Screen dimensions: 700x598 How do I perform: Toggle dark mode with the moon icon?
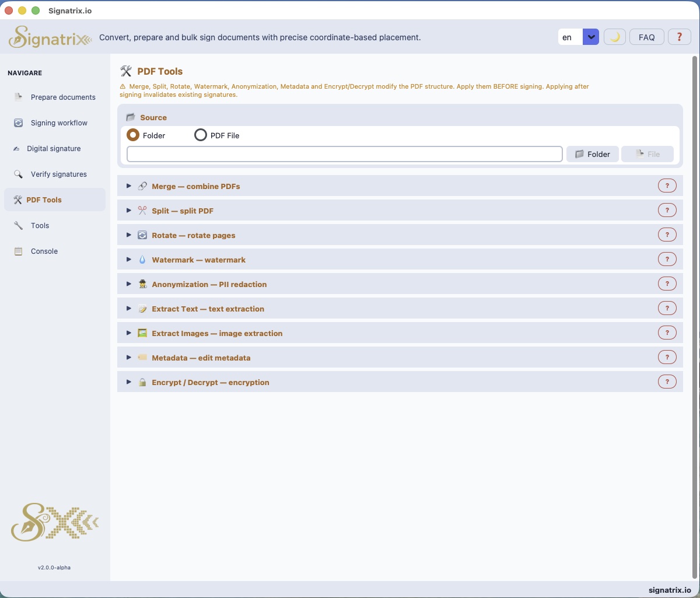[x=614, y=37]
